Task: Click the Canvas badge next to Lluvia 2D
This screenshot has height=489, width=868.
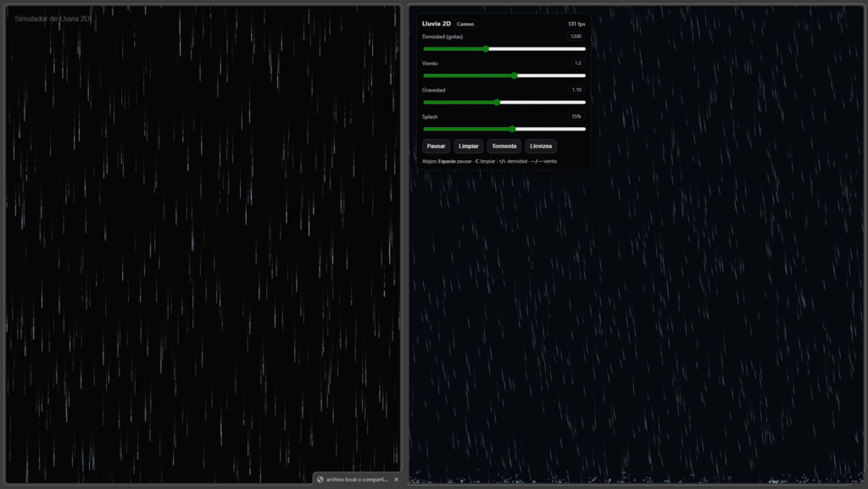Action: [x=465, y=24]
